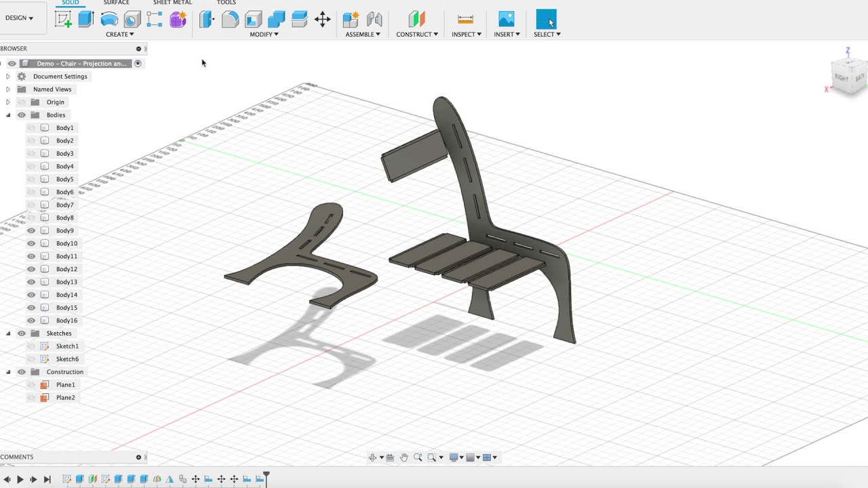Click the Joint icon in Assemble
This screenshot has width=868, height=488.
374,19
